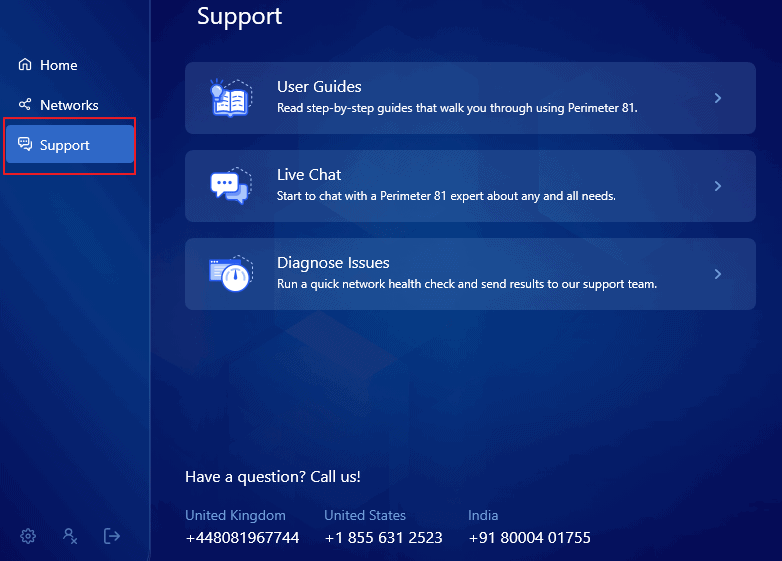Screen dimensions: 782x561
Task: Click the 'United States' country label
Action: click(365, 515)
